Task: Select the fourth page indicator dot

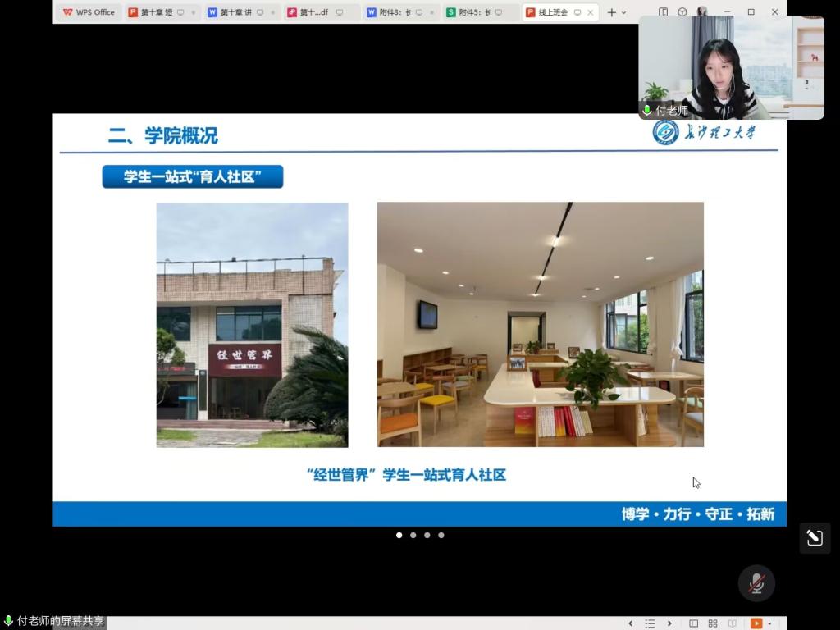Action: click(441, 535)
